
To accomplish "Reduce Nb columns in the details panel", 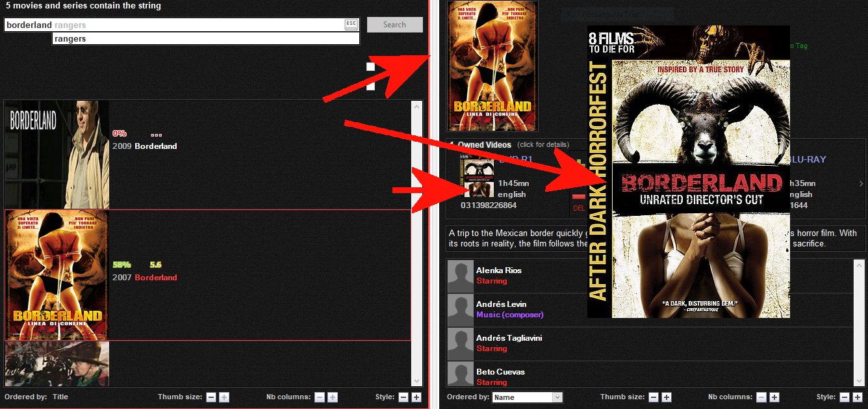I will 761,397.
